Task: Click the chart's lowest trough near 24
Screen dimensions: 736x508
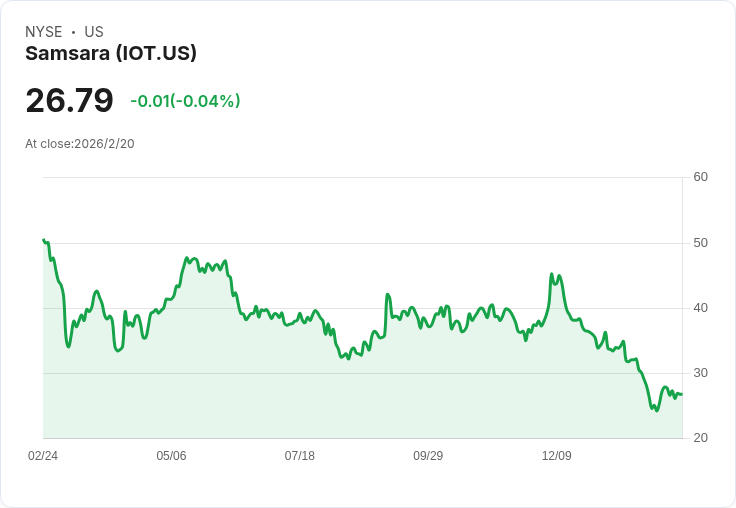Action: click(656, 410)
